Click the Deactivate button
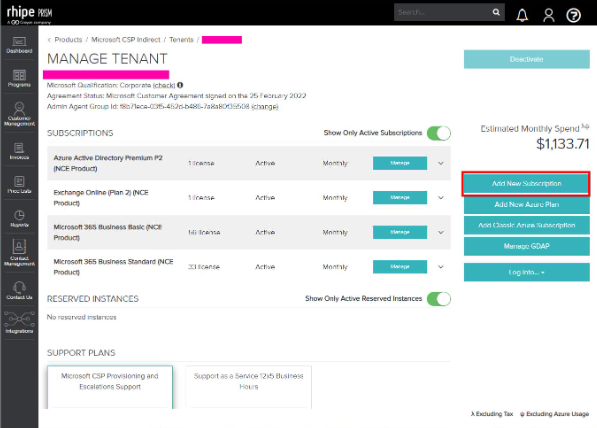 click(x=527, y=59)
